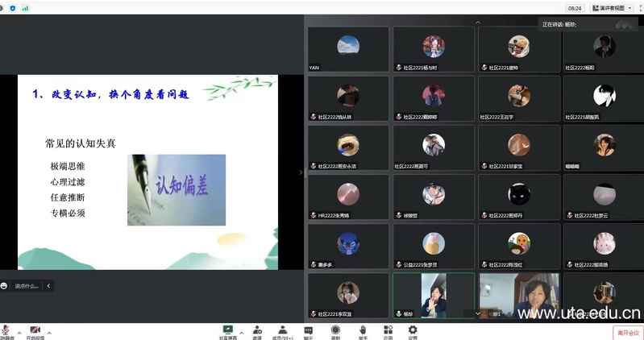Expand the camera options arrow

pos(49,333)
